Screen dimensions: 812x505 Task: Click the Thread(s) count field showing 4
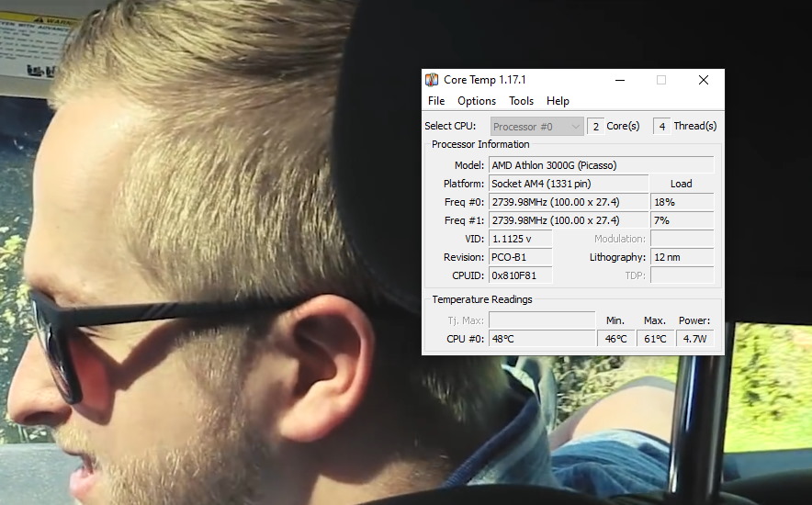click(662, 127)
